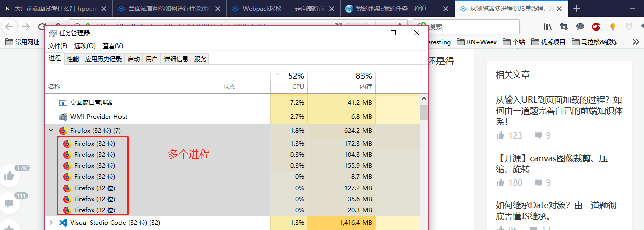Click the page's left sidebar like thumb icon

[x=9, y=176]
